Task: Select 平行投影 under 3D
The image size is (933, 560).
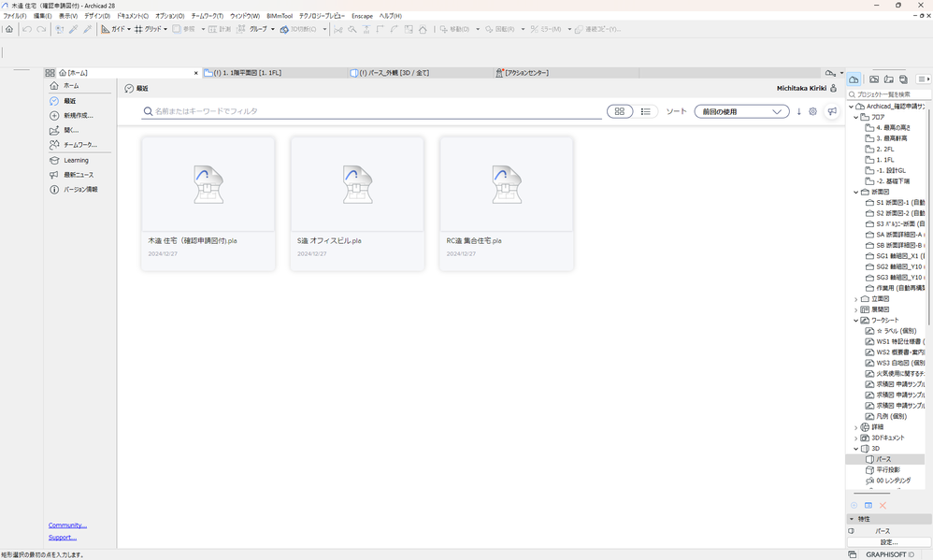Action: [888, 470]
